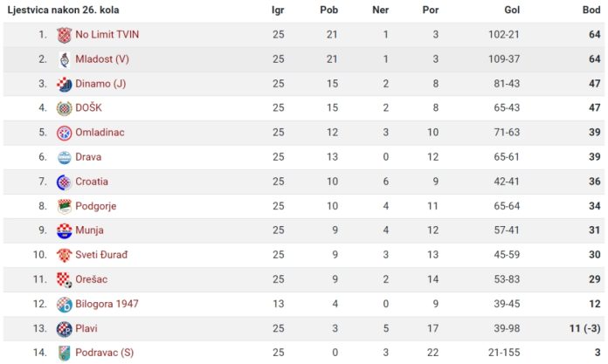Click the Omladinac club crest
The width and height of the screenshot is (608, 364).
pyautogui.click(x=65, y=133)
